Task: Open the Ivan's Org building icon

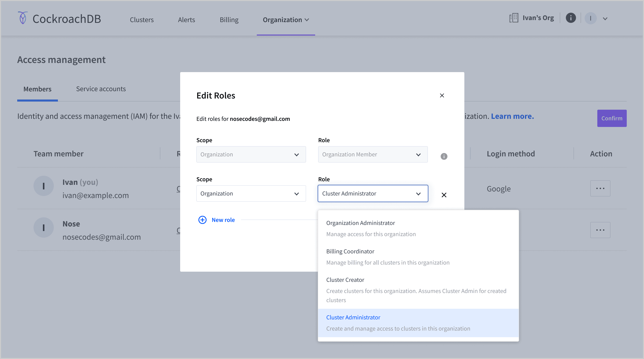Action: (x=514, y=18)
